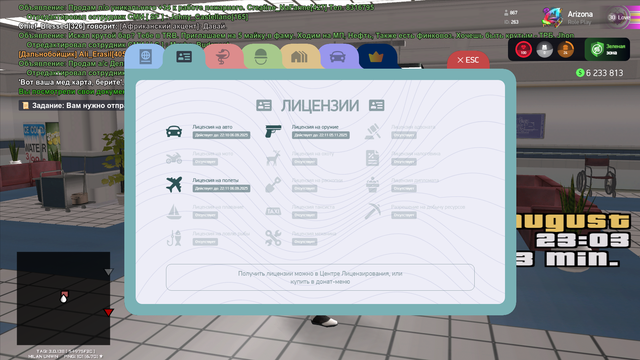Click the Arizona server name text
The height and width of the screenshot is (360, 640).
[580, 14]
